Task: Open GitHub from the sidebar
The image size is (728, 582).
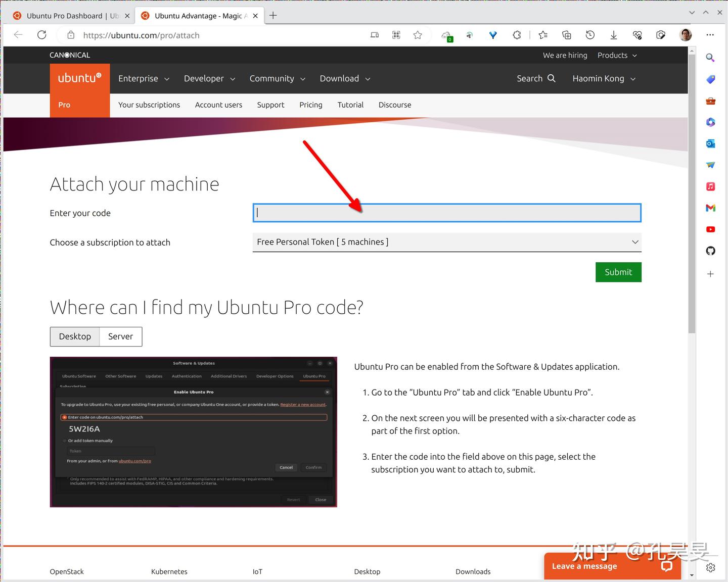Action: coord(710,251)
